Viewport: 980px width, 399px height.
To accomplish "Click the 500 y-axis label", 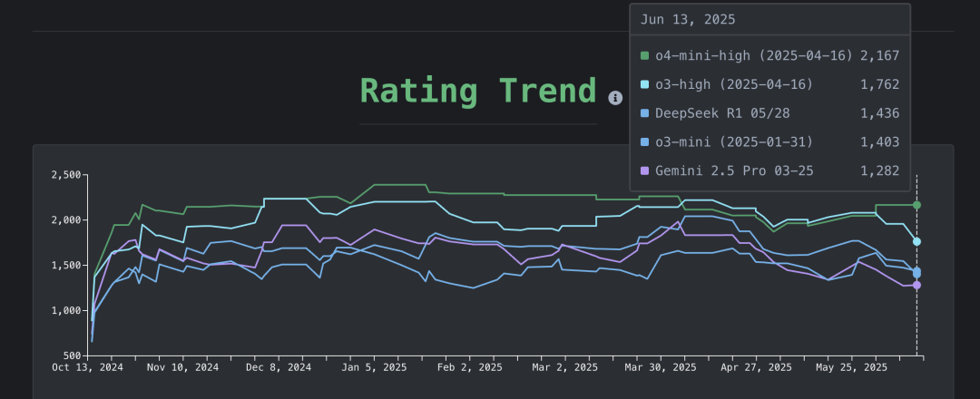I will coord(73,355).
